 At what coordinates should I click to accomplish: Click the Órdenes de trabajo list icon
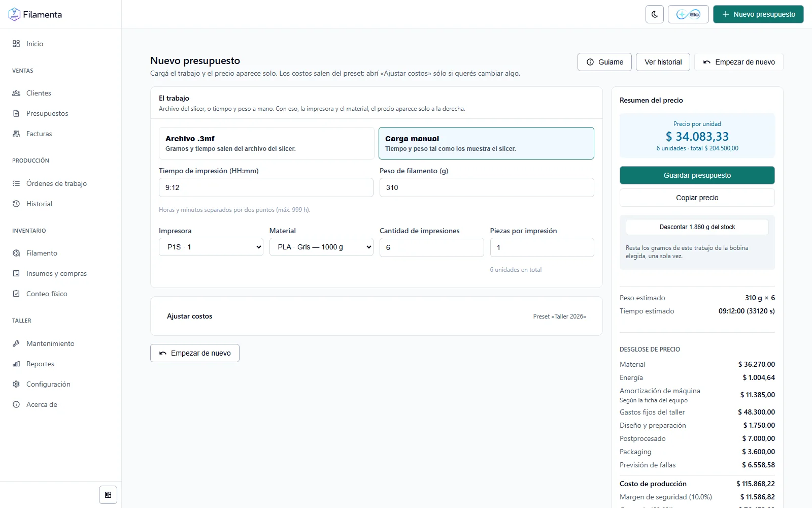coord(16,183)
